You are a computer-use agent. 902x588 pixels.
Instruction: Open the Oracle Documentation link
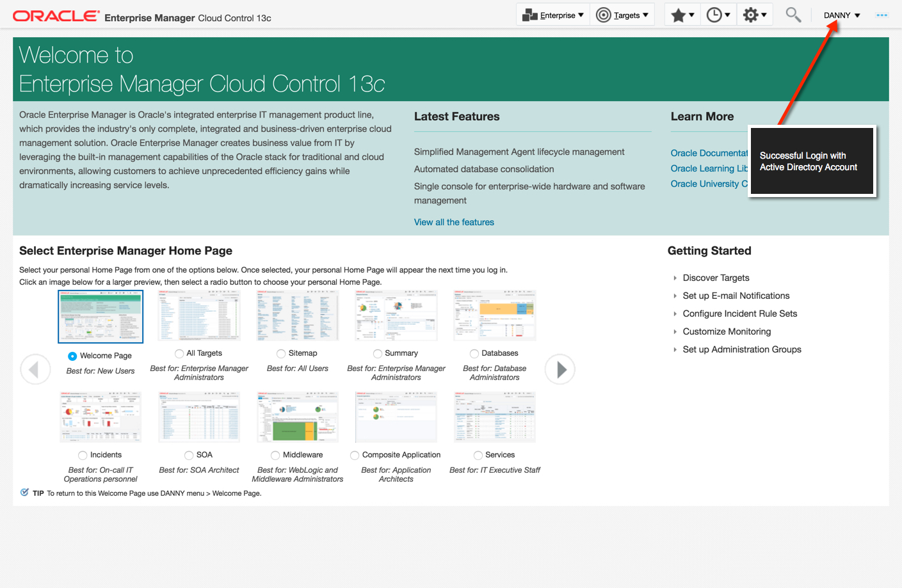tap(709, 153)
